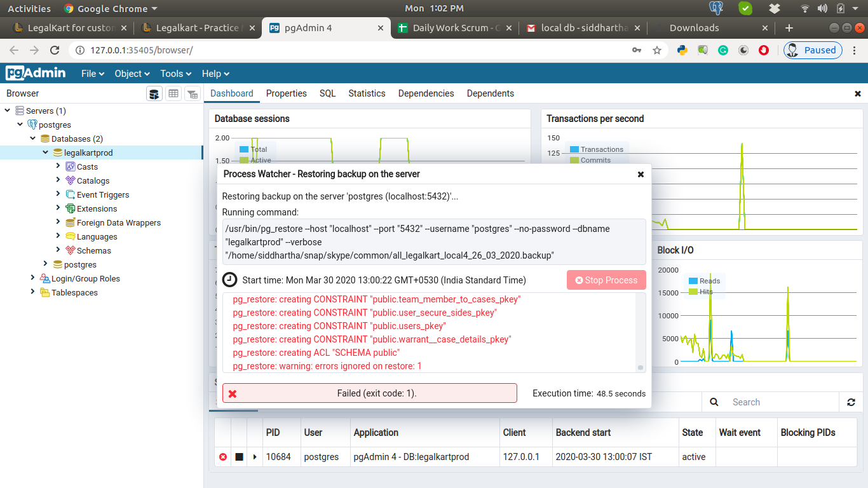Switch to the Statistics tab

[367, 93]
